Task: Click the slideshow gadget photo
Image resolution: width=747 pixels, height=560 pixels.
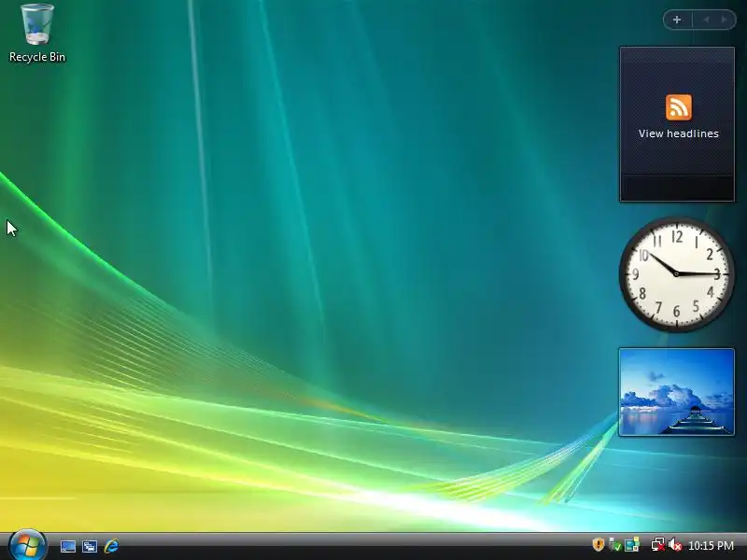Action: click(676, 392)
